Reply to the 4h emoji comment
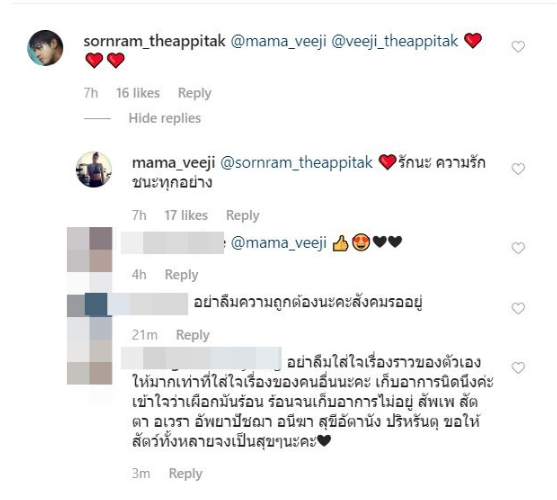This screenshot has width=557, height=500. [x=182, y=275]
